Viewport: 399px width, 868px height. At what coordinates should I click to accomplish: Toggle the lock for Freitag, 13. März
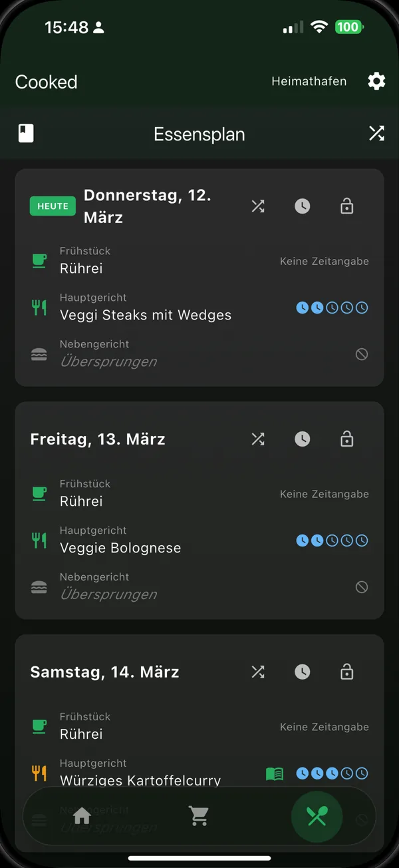coord(346,439)
